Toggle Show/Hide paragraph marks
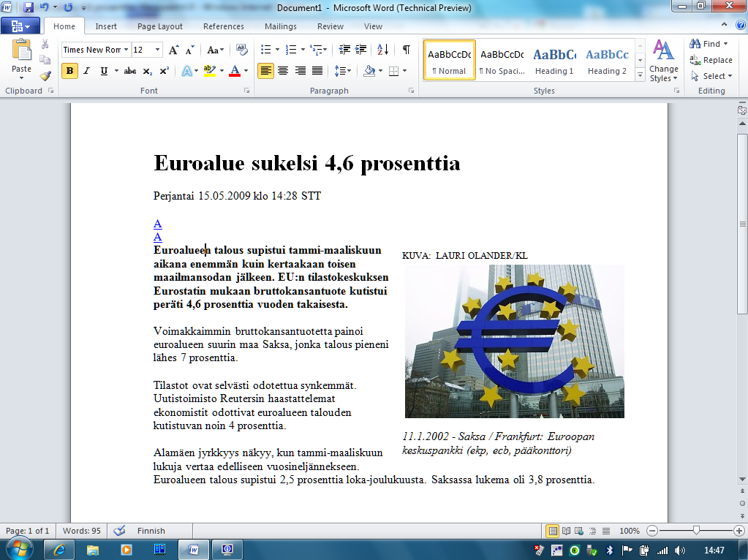748x560 pixels. coord(406,50)
